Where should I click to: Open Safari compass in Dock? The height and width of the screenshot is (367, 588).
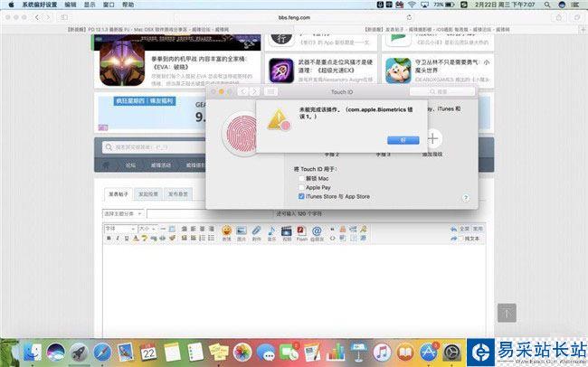tap(102, 353)
